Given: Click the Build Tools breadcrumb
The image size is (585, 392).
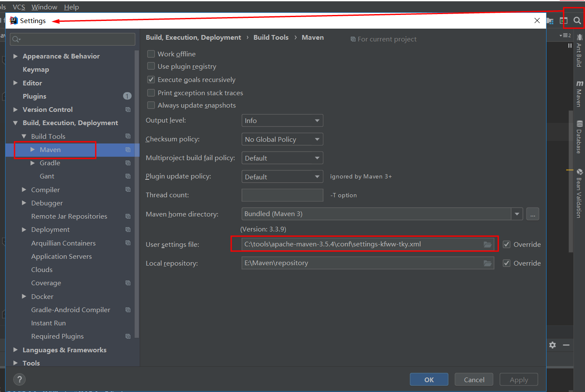Looking at the screenshot, I should [271, 38].
